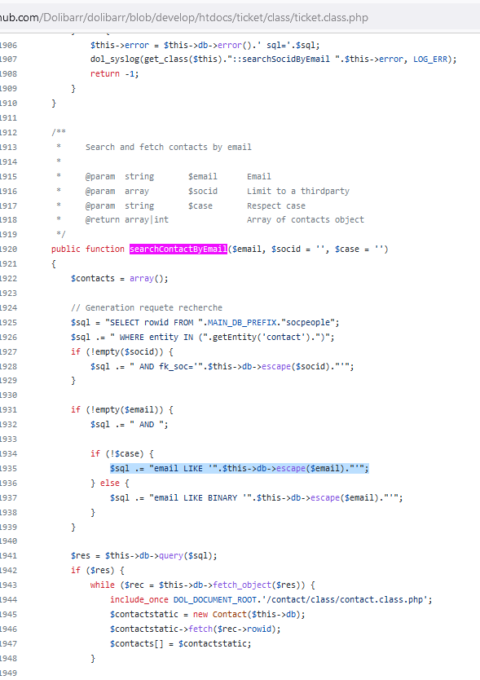Screen dimensions: 480x680
Task: Click the browser address bar URL
Action: pyautogui.click(x=184, y=17)
